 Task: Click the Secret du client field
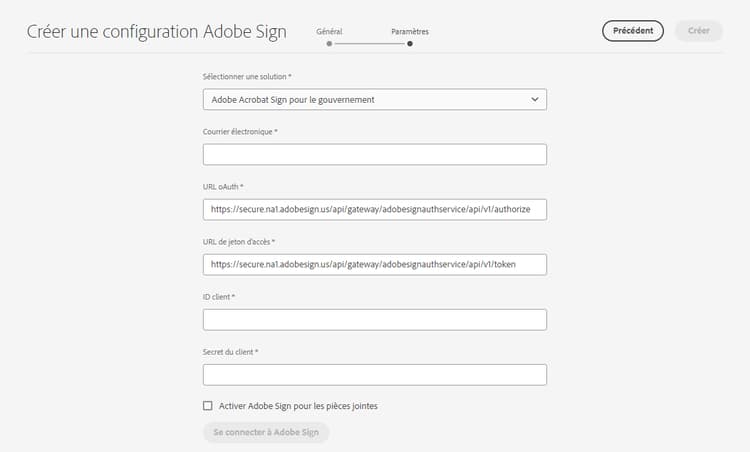click(375, 375)
